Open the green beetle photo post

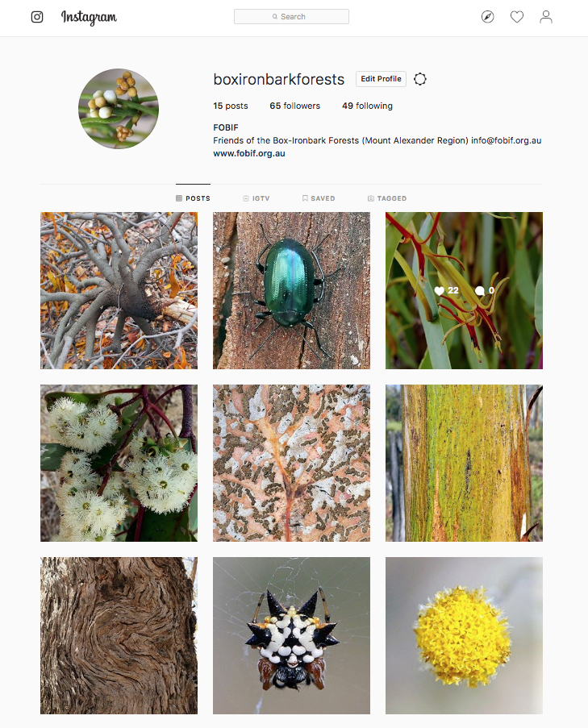(x=291, y=291)
